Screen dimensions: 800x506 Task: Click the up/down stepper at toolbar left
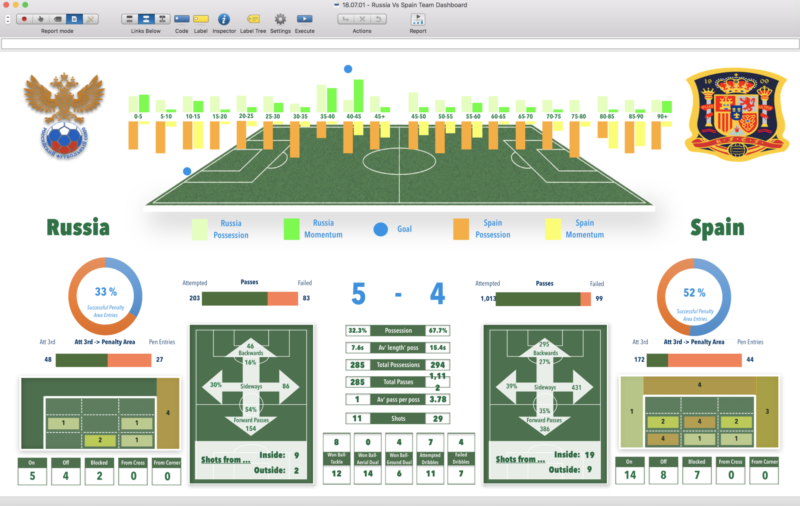(7, 19)
